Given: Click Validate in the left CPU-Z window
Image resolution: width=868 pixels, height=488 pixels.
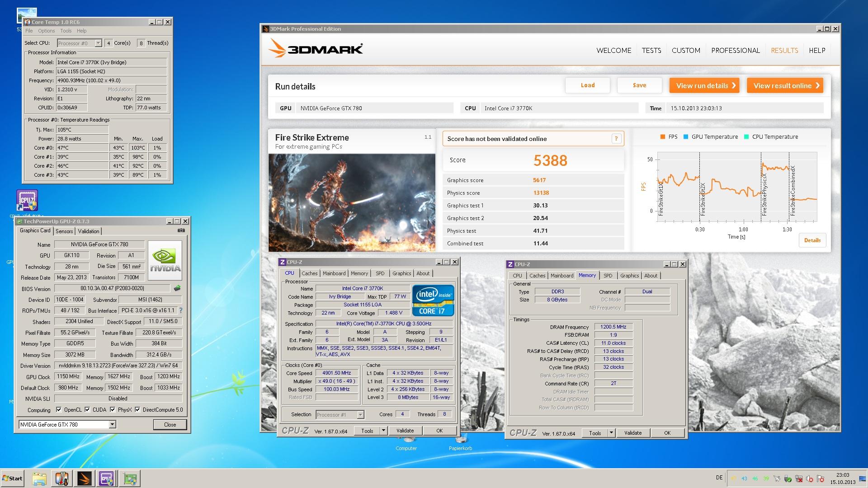Looking at the screenshot, I should coord(405,431).
